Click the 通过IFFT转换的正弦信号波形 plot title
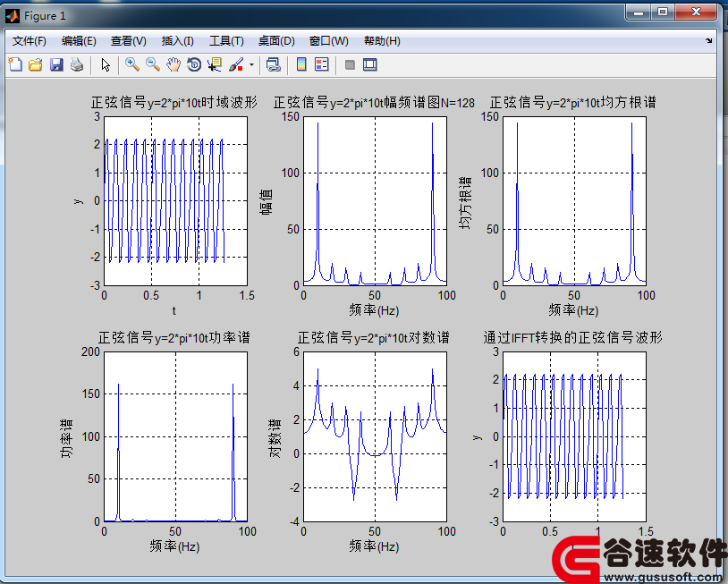The height and width of the screenshot is (584, 728). pyautogui.click(x=573, y=337)
